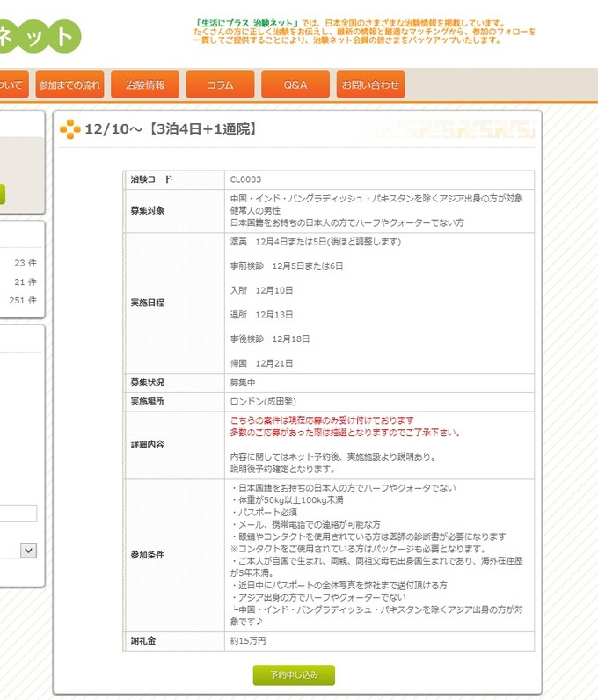Click the 予約申し込み green button
598x700 pixels.
[x=294, y=675]
